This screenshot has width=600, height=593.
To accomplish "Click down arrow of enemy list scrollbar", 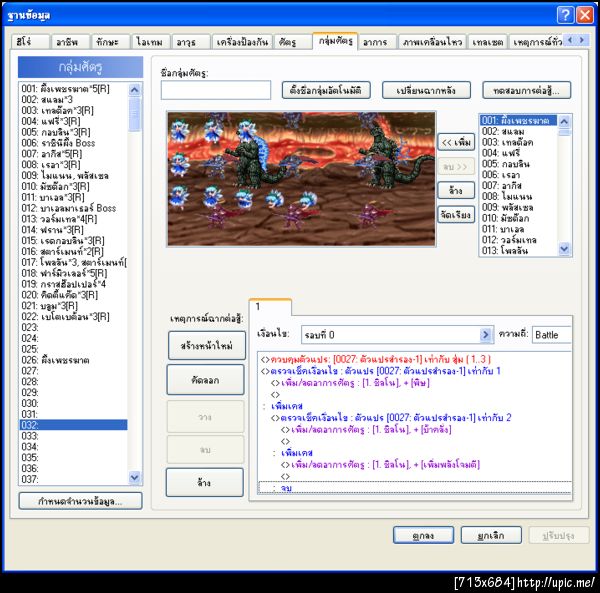I will point(564,249).
